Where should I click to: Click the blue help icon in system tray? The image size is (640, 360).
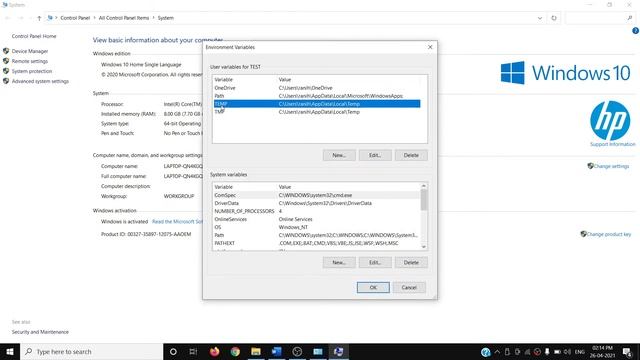coord(485,352)
